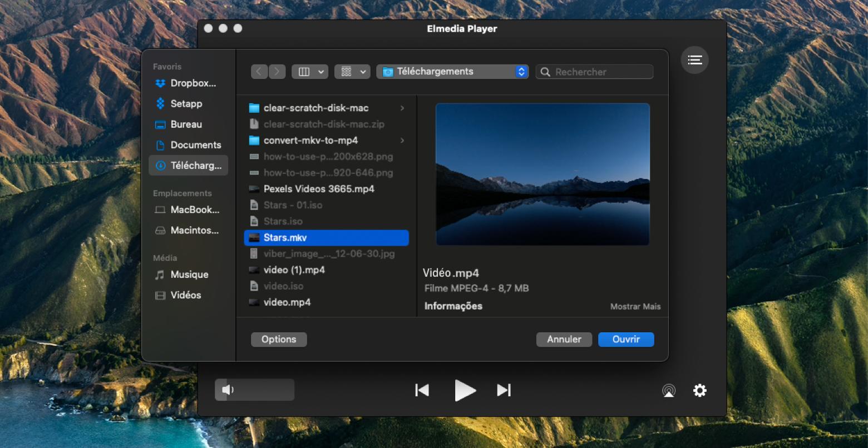Select the MacBook location
The width and height of the screenshot is (868, 448).
pyautogui.click(x=188, y=210)
